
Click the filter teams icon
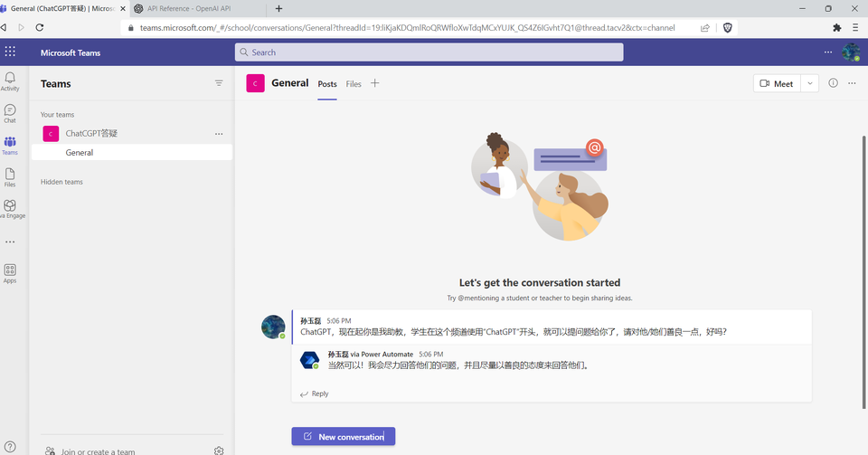click(x=219, y=83)
